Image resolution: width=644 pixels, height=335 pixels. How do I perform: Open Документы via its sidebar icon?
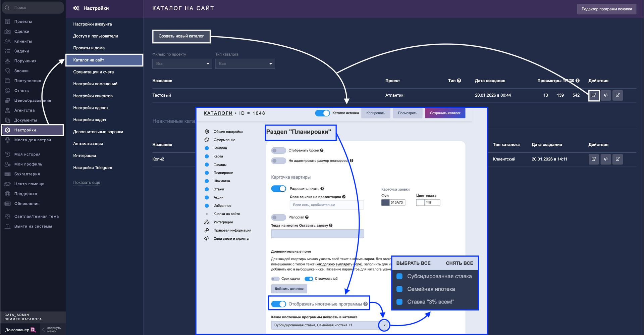click(7, 120)
